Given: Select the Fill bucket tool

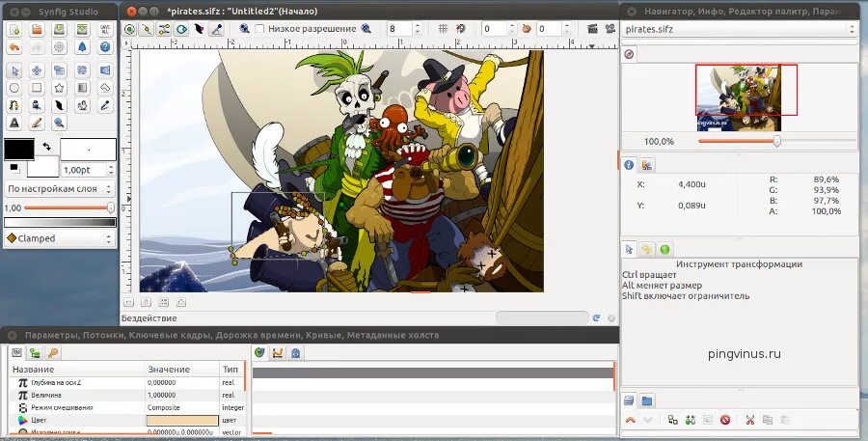Looking at the screenshot, I should click(x=83, y=105).
